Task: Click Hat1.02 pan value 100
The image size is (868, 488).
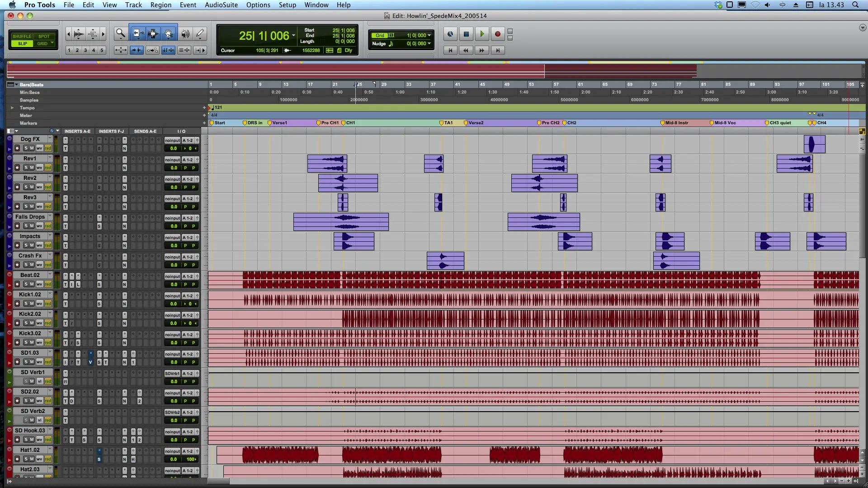Action: (191, 459)
